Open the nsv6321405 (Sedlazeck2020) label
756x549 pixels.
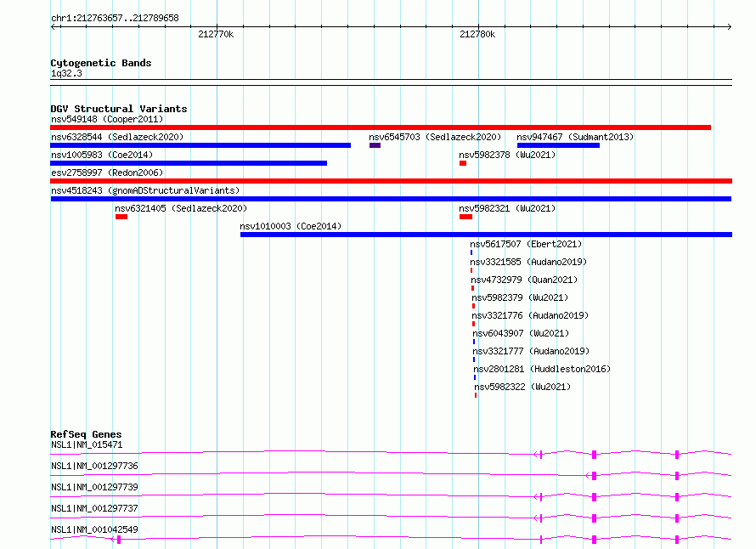click(x=181, y=208)
